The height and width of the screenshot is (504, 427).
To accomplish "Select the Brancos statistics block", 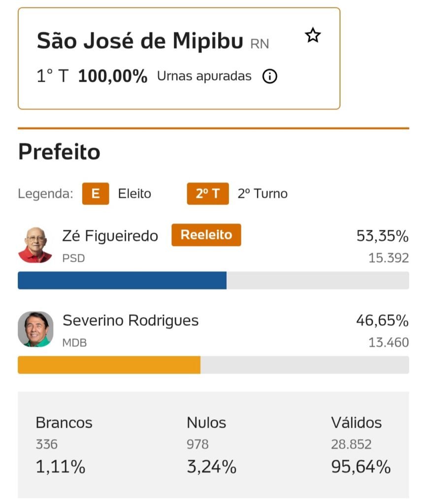I will 64,445.
